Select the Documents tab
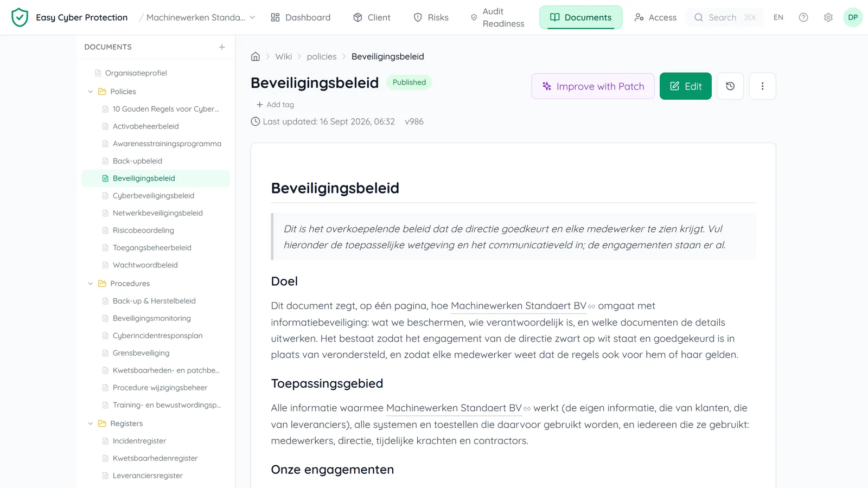This screenshot has width=868, height=488. 580,17
